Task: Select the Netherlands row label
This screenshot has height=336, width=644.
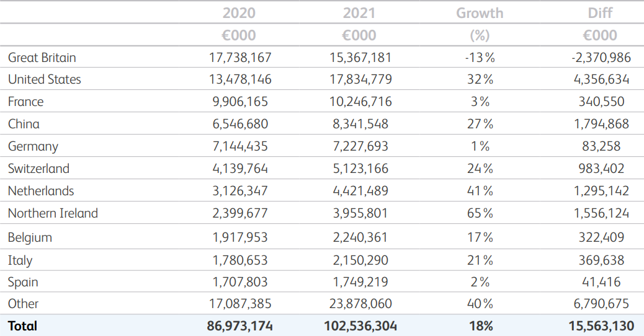Action: [41, 191]
